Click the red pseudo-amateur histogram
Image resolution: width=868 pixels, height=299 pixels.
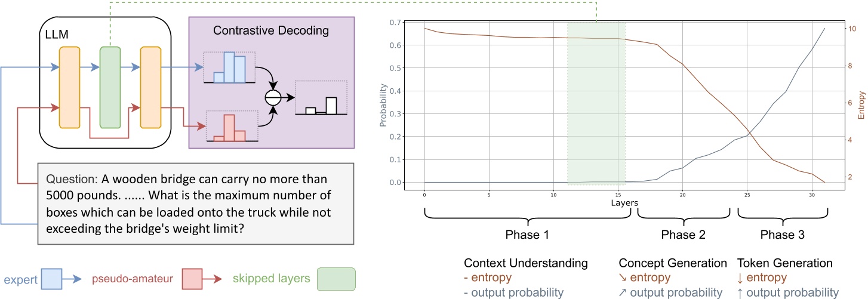[230, 127]
